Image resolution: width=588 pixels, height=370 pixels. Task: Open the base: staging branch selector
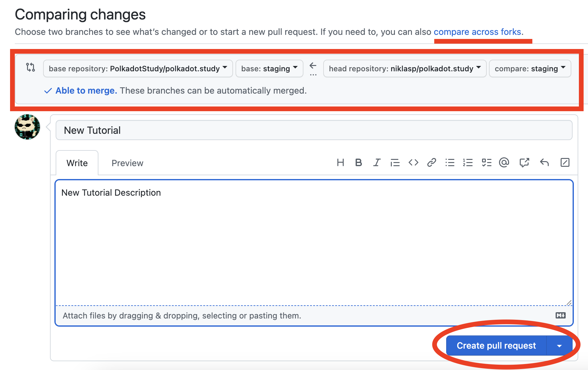(x=269, y=68)
